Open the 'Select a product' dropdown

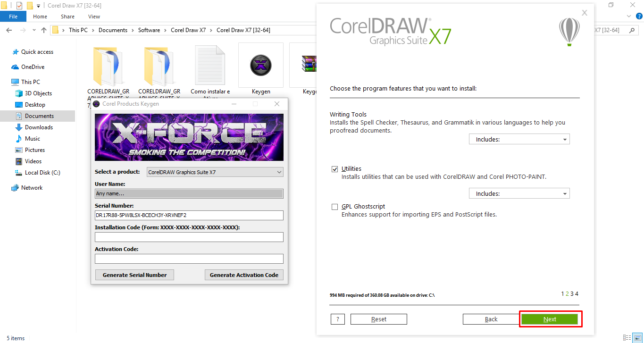point(215,172)
